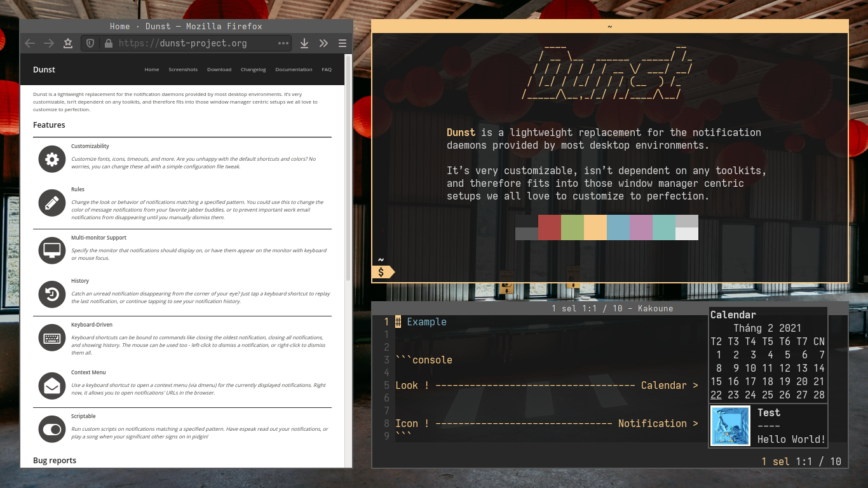This screenshot has height=488, width=868.
Task: Click the Changelog link in the navbar
Action: [x=253, y=69]
